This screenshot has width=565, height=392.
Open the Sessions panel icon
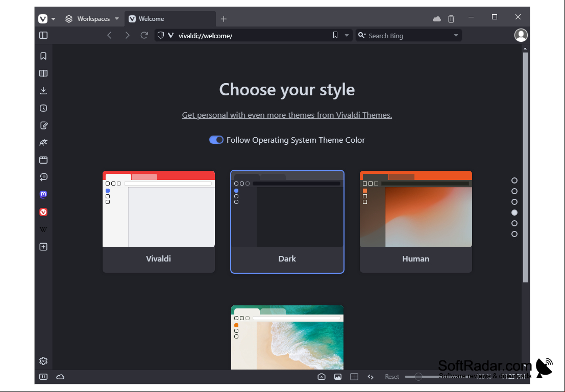tap(43, 177)
